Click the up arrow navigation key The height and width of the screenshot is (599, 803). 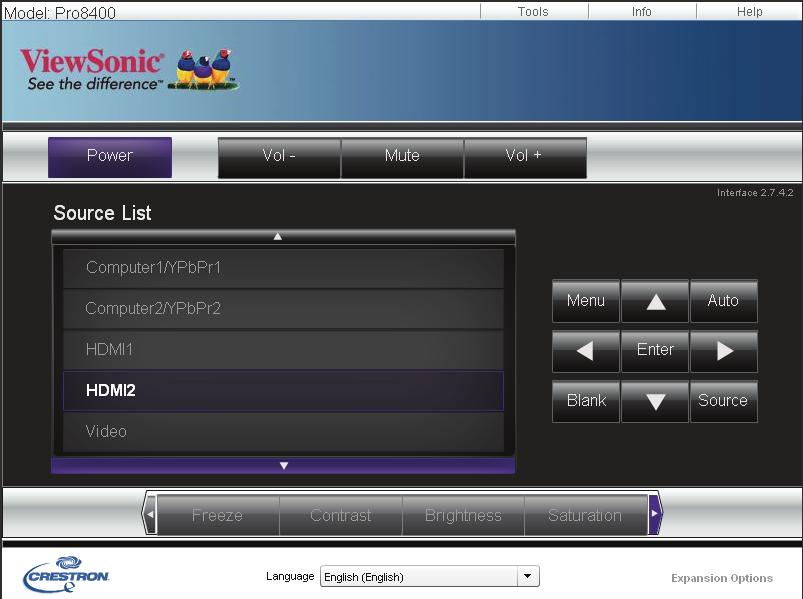[654, 301]
